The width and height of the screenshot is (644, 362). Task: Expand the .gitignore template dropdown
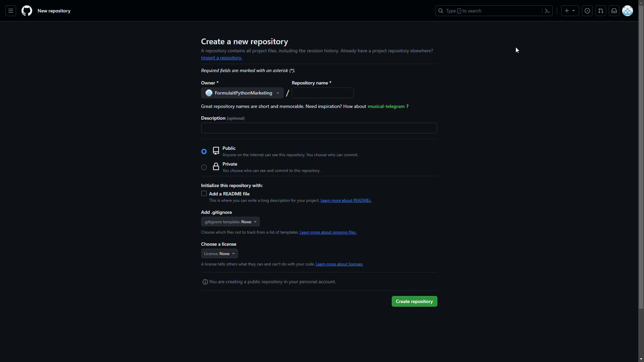[x=230, y=222]
